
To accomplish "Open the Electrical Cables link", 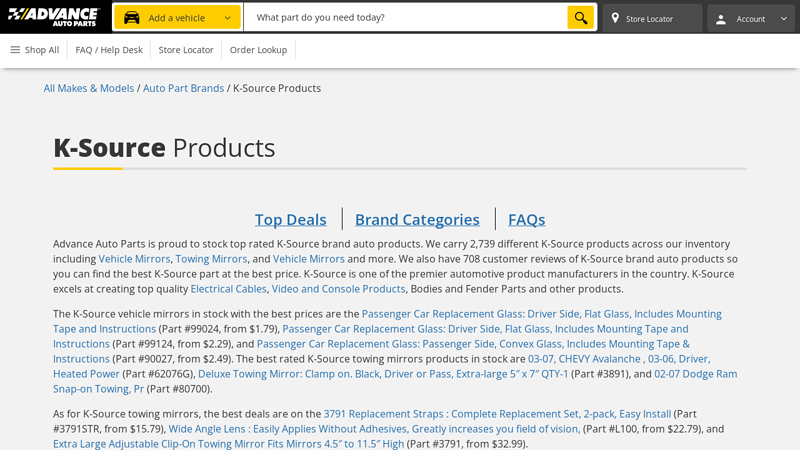I will pyautogui.click(x=228, y=289).
